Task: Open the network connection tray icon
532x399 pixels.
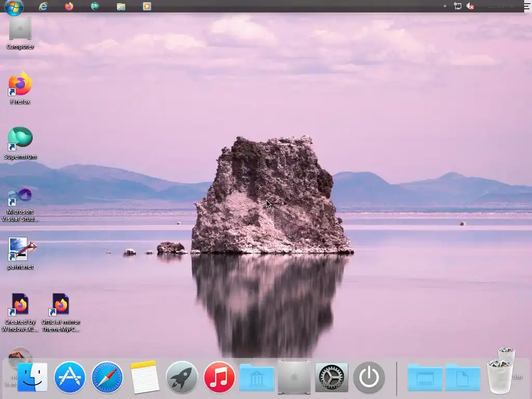Action: pos(457,6)
